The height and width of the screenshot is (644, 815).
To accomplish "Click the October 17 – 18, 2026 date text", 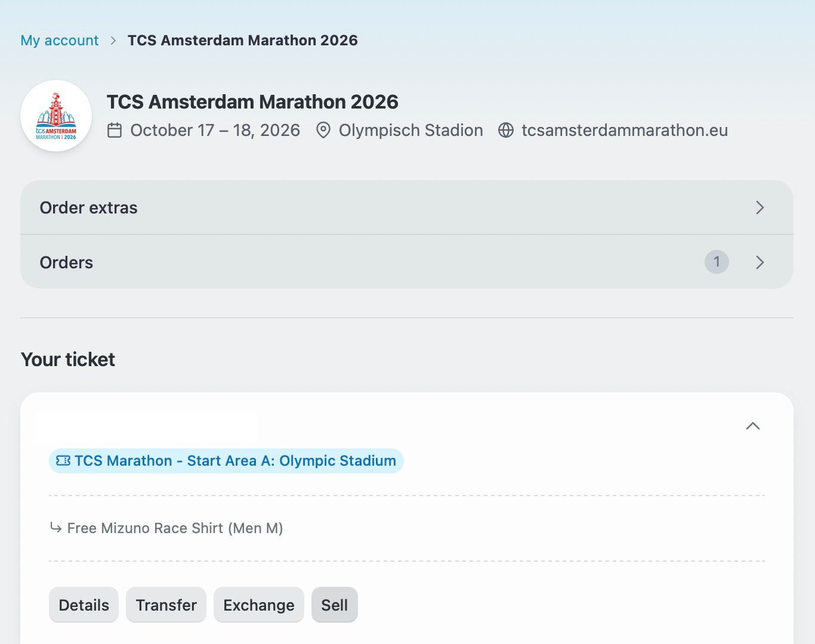I will [215, 130].
